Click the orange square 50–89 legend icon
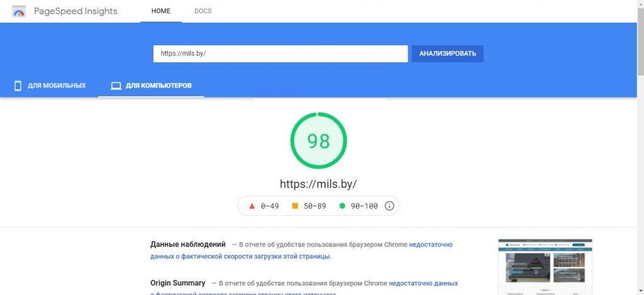Viewport: 644px width, 295px height. point(295,206)
